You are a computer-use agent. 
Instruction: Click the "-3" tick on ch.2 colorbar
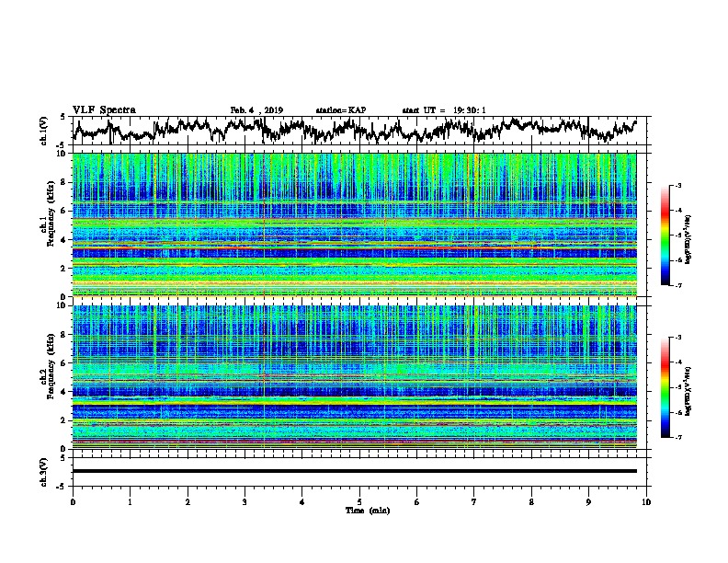coord(678,338)
